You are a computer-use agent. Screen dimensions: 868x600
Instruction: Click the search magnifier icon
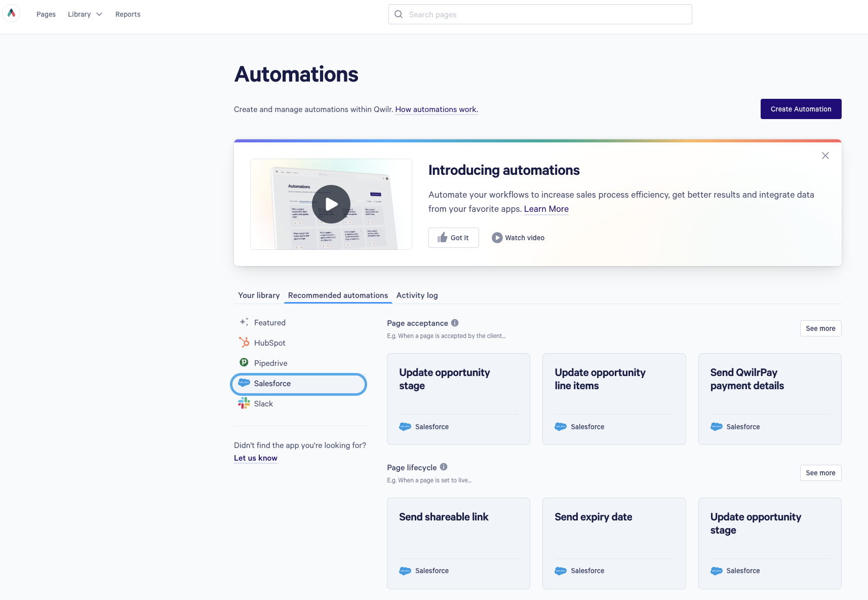(x=399, y=14)
